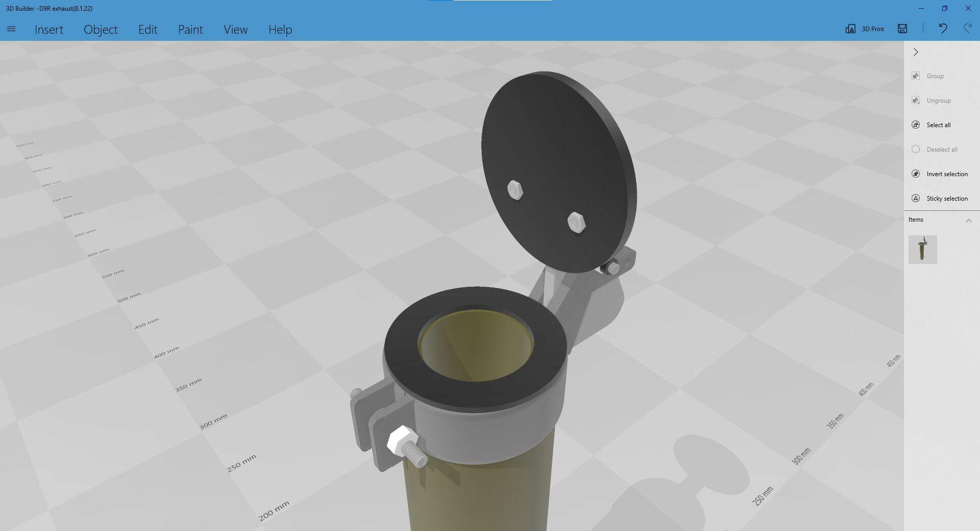Open the View menu
This screenshot has height=531, width=980.
pos(235,30)
